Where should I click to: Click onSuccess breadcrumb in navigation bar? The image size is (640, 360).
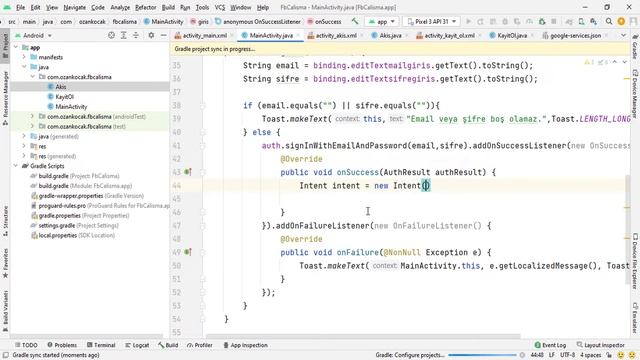[x=324, y=22]
